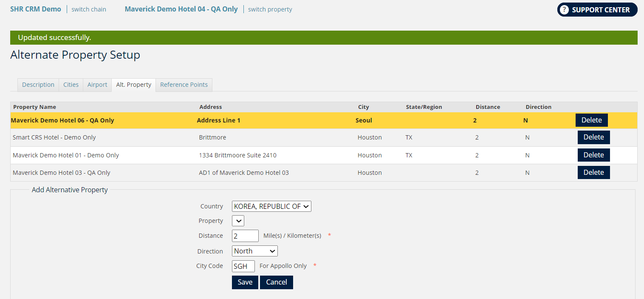Screen dimensions: 644x299
Task: Click the address AD1 of Maverick Demo Hotel 03
Action: tap(244, 173)
